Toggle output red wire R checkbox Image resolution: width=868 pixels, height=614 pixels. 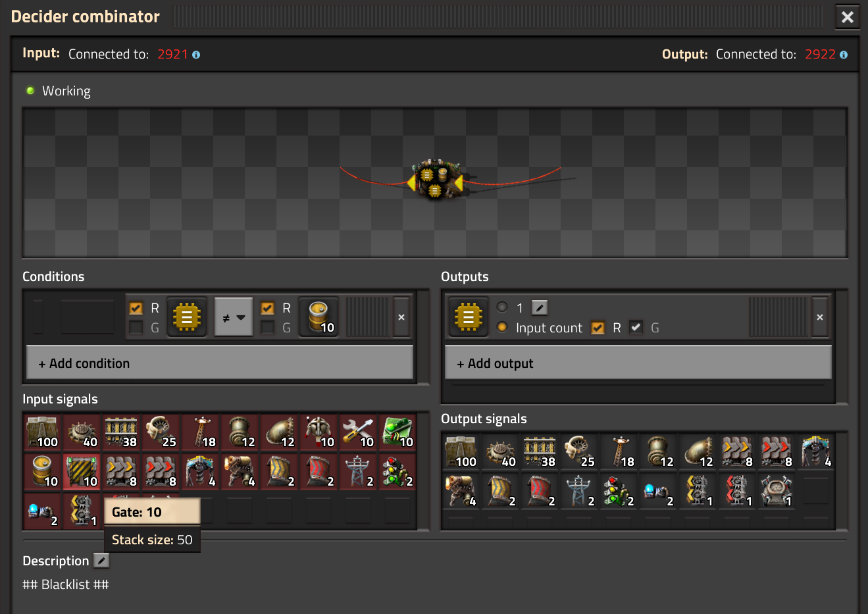pos(598,327)
